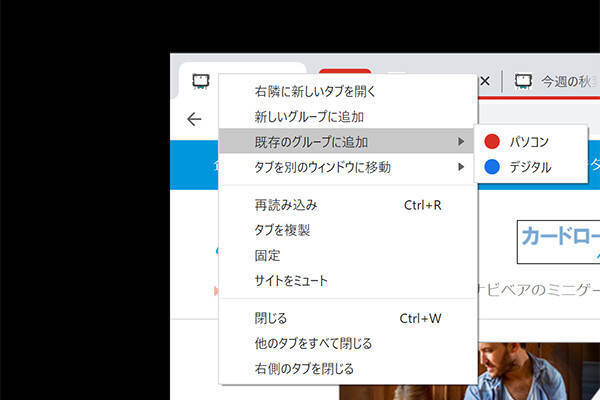This screenshot has width=600, height=400.
Task: Open カードロー banner on page
Action: 559,242
